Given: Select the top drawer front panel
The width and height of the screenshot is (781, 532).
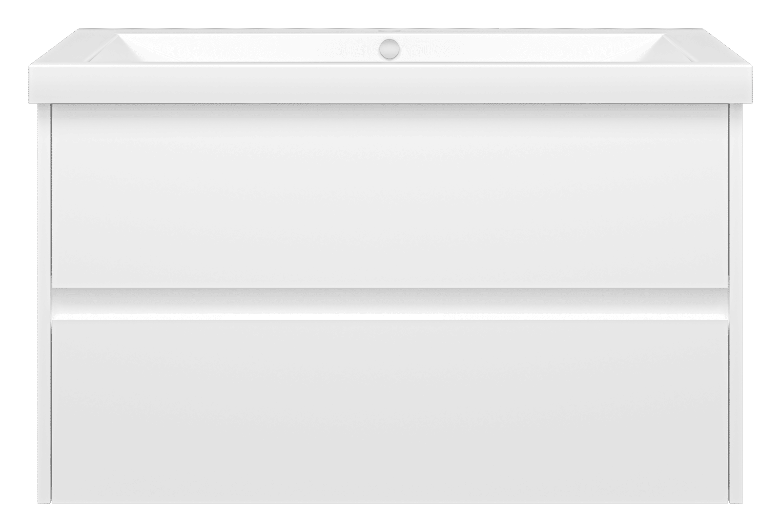Looking at the screenshot, I should pyautogui.click(x=390, y=195).
